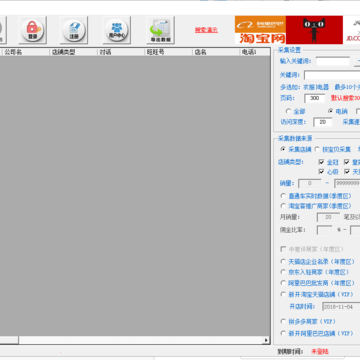Click into the 输入关键词 input field
Image resolution: width=360 pixels, height=360 pixels.
click(333, 61)
